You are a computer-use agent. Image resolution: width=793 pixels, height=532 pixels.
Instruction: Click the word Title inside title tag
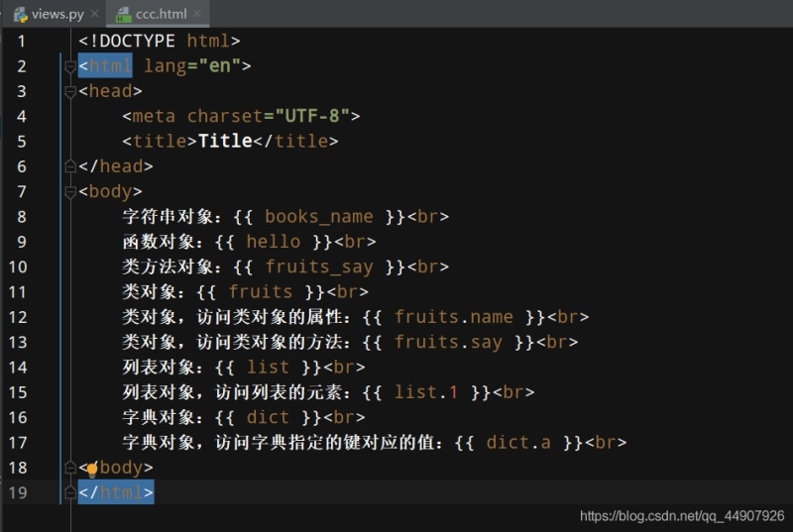tap(225, 141)
